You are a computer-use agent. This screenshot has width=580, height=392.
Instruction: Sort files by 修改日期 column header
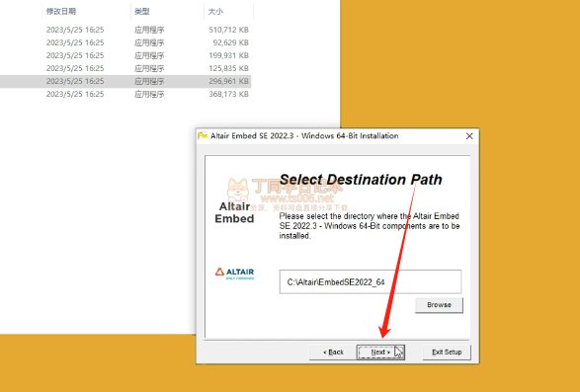[61, 12]
